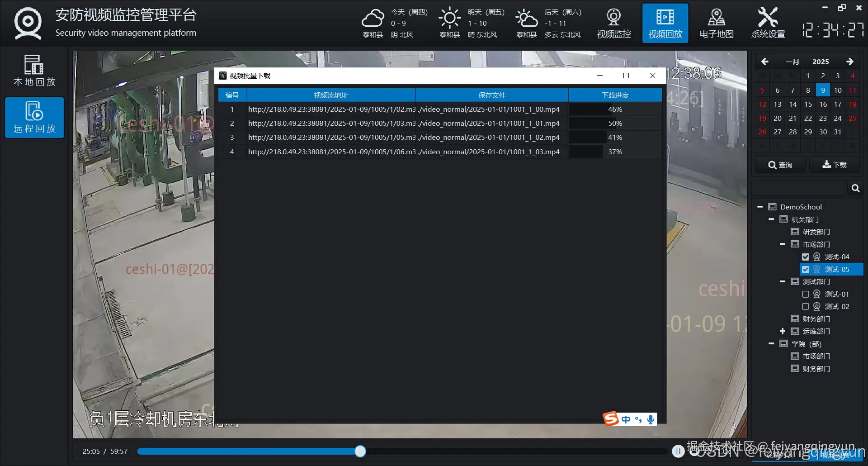Screen dimensions: 868x466
Task: Collapse the 测试部门 tree node
Action: click(x=783, y=281)
